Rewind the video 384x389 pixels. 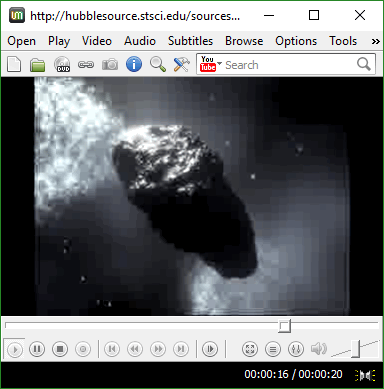(x=135, y=349)
